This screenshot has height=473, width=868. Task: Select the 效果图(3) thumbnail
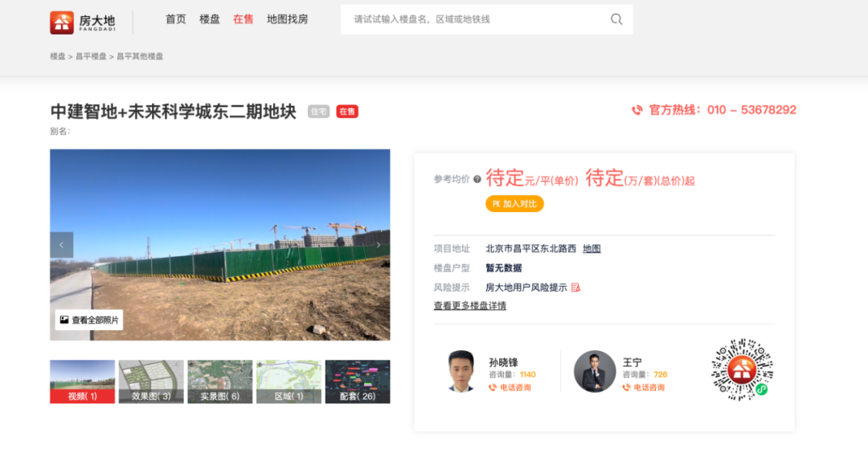point(151,381)
